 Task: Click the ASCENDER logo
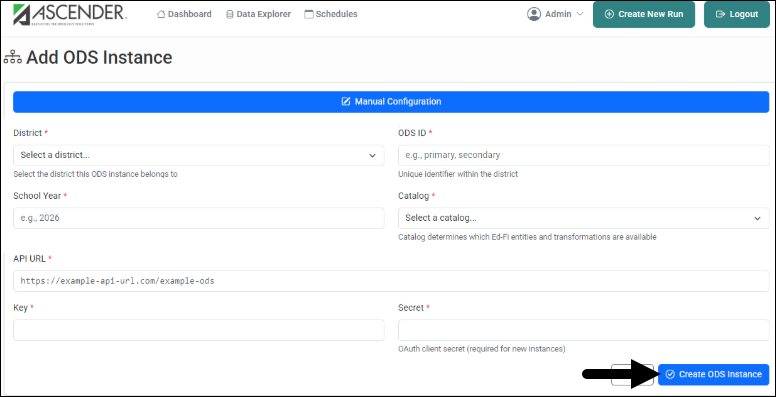point(70,14)
